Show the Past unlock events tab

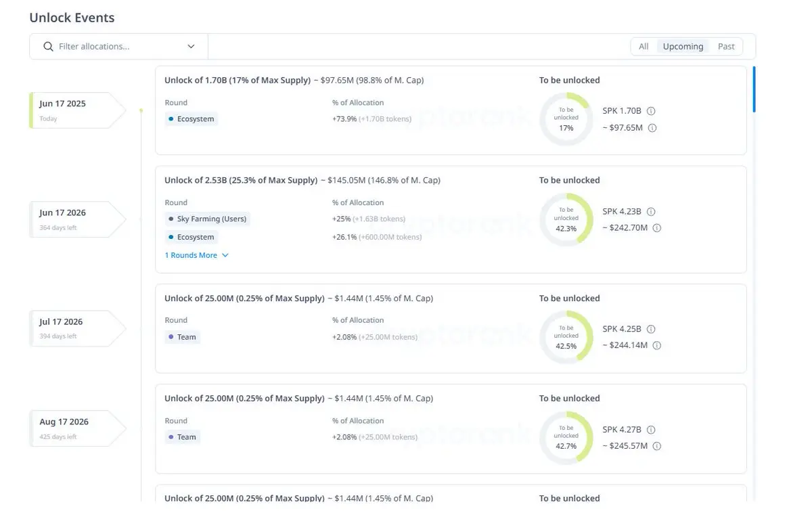coord(726,47)
